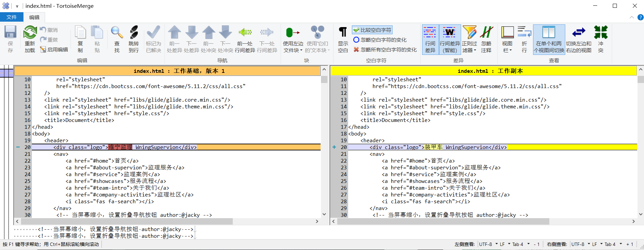The width and height of the screenshot is (644, 250).
Task: Select the Edit (编辑) ribbon tab
Action: (x=34, y=17)
